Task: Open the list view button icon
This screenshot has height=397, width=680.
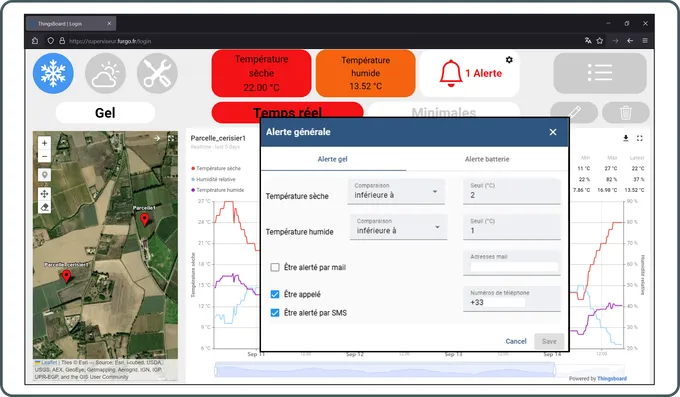Action: point(600,73)
